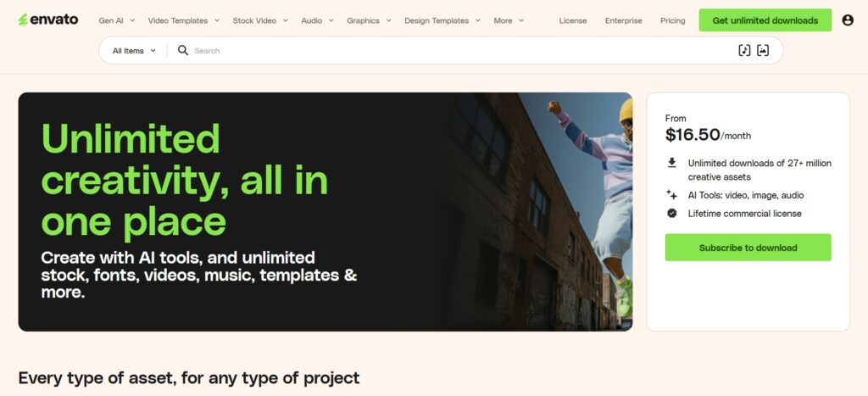The width and height of the screenshot is (868, 396).
Task: Expand the Video Templates menu
Action: click(x=184, y=20)
